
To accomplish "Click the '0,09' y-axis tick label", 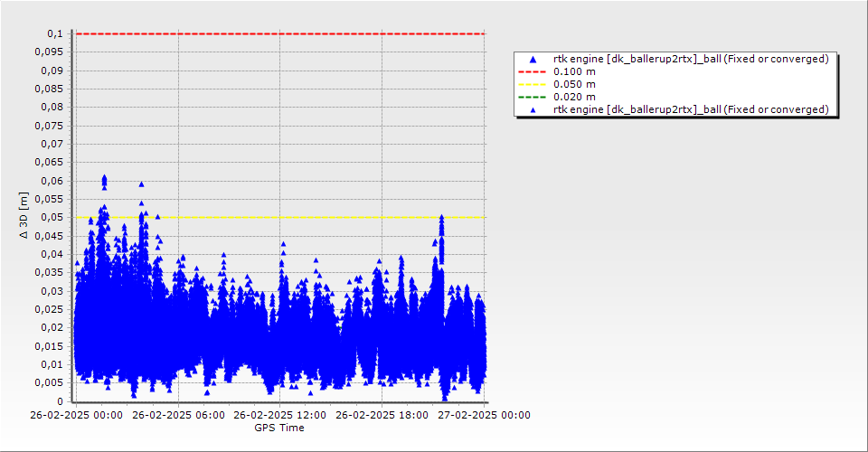I will click(x=52, y=71).
